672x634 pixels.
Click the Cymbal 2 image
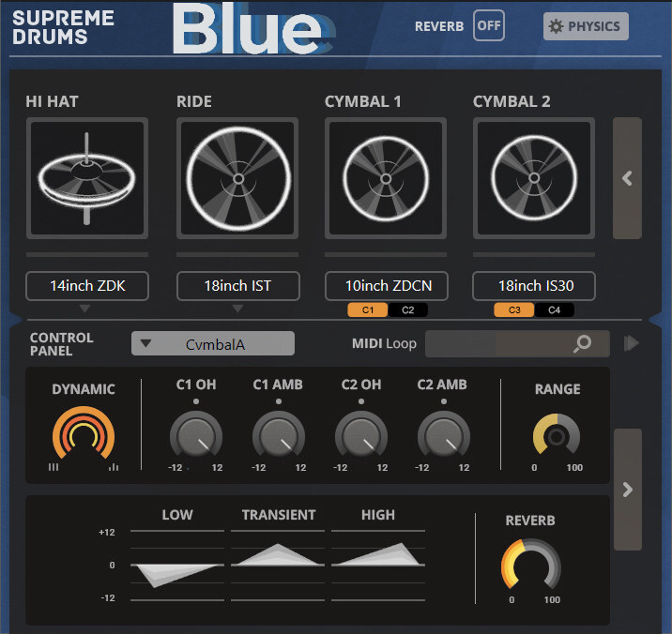[x=534, y=178]
